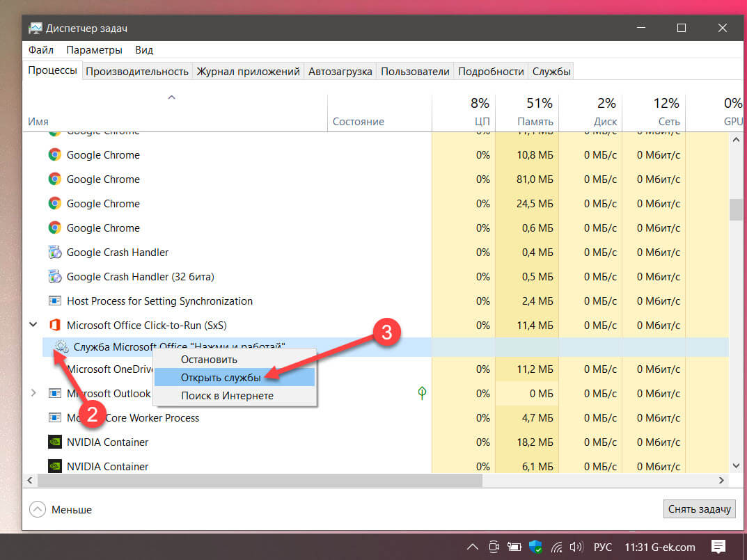
Task: Click the NVIDIA Container icon using 6,1 МБ
Action: pos(55,466)
